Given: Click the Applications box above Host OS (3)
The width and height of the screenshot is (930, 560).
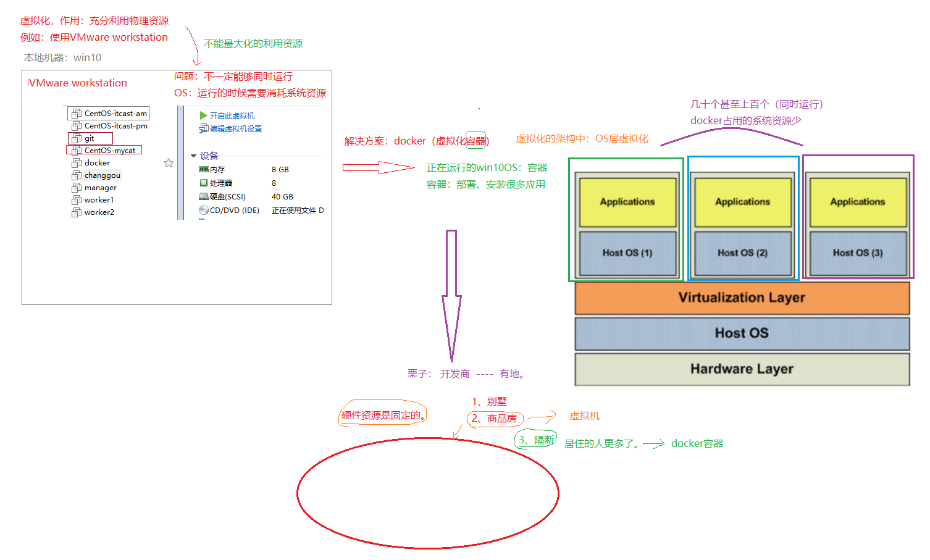Looking at the screenshot, I should 858,202.
